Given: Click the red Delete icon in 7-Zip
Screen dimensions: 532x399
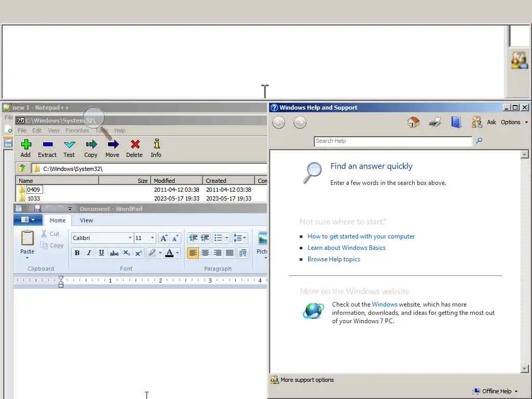Looking at the screenshot, I should click(x=135, y=144).
